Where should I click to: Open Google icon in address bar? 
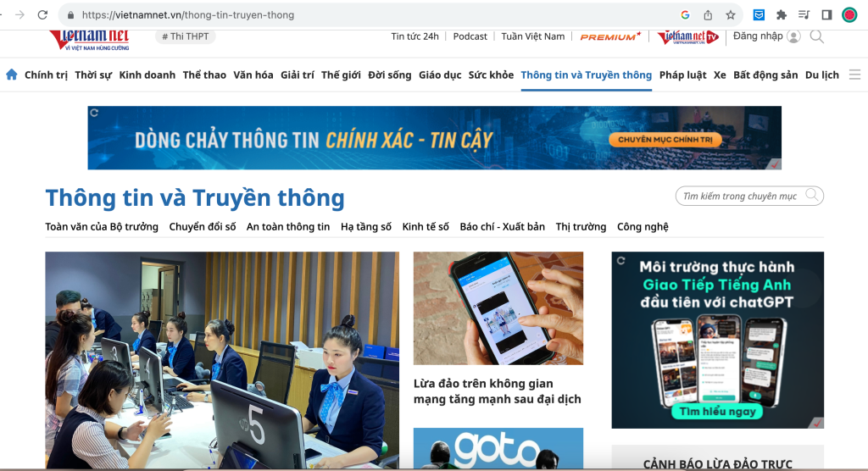point(685,15)
